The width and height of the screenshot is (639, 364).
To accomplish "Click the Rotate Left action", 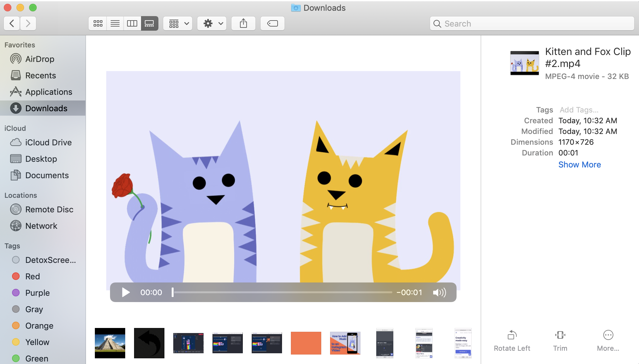I will (x=512, y=340).
